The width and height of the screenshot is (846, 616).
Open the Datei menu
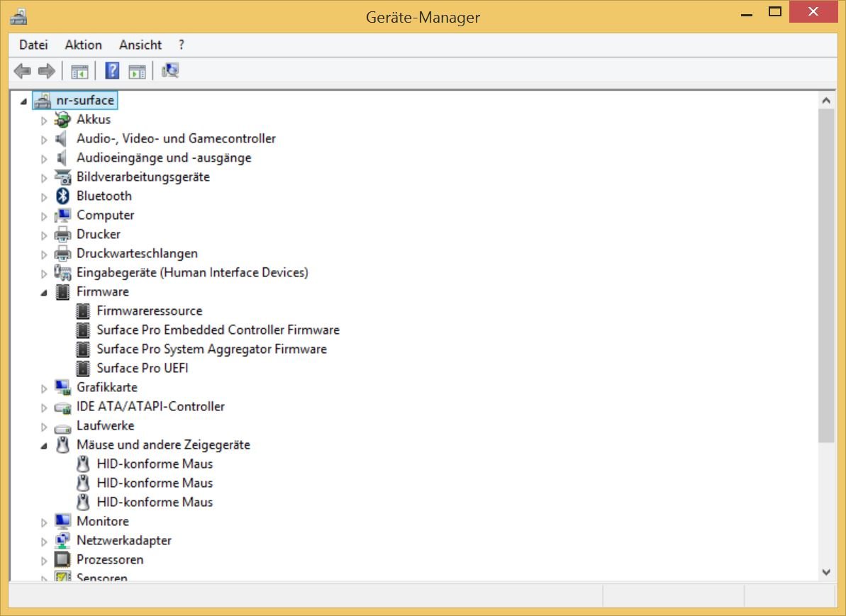33,45
